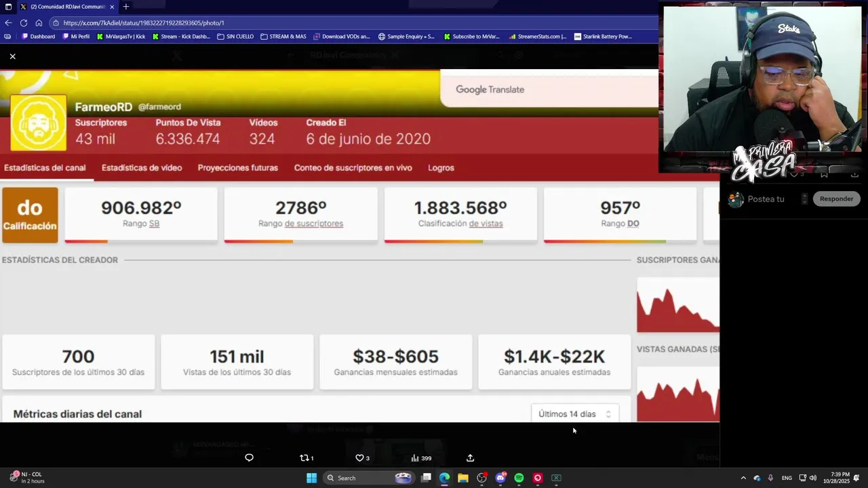The height and width of the screenshot is (488, 868).
Task: Select the Comunidad RDJavi Community tab
Action: 68,7
